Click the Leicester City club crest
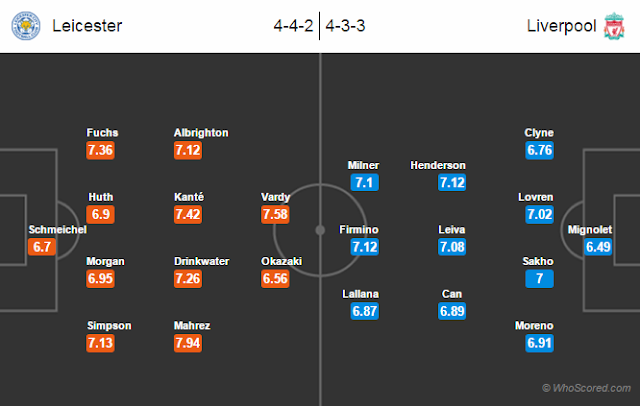This screenshot has width=640, height=406. tap(26, 26)
